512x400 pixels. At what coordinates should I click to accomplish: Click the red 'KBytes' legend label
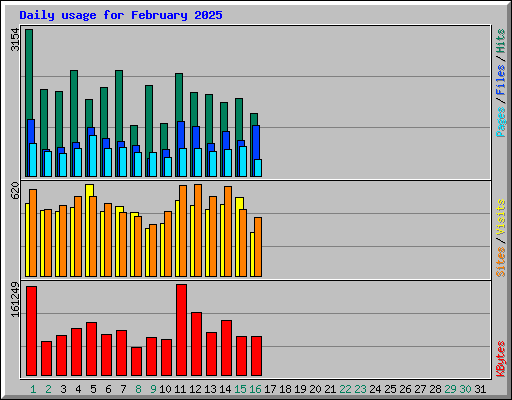pyautogui.click(x=500, y=359)
